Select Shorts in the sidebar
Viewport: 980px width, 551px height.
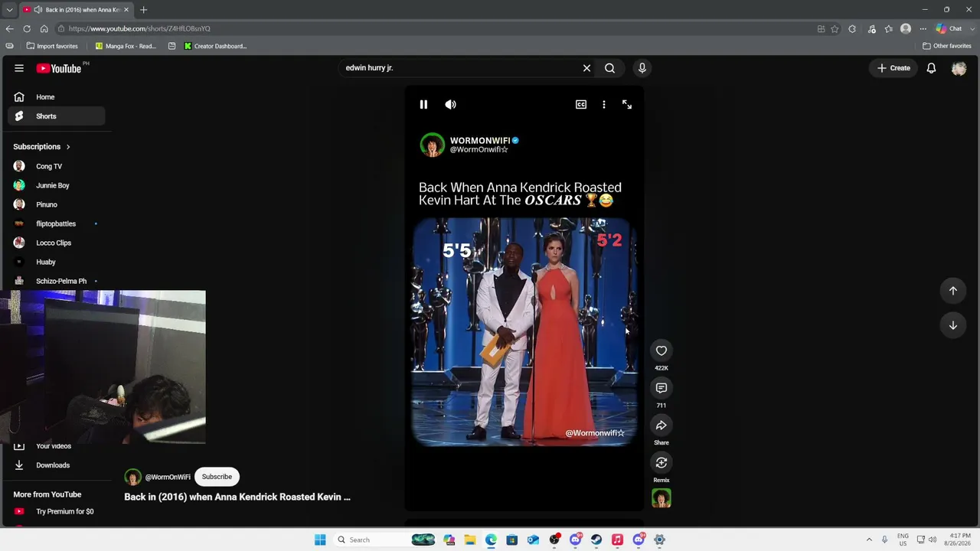pos(57,116)
